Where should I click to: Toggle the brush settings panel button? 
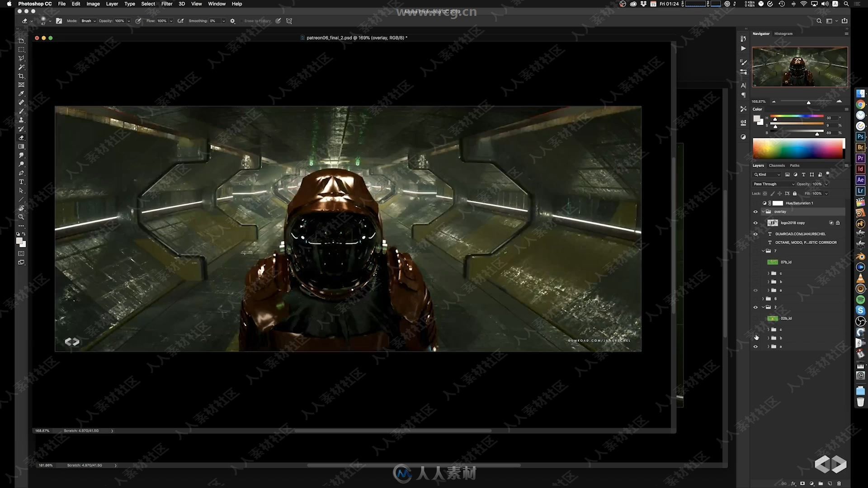point(59,21)
